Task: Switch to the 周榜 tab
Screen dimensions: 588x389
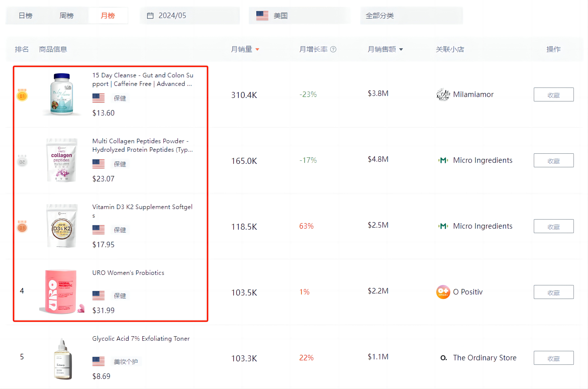Action: click(x=66, y=16)
